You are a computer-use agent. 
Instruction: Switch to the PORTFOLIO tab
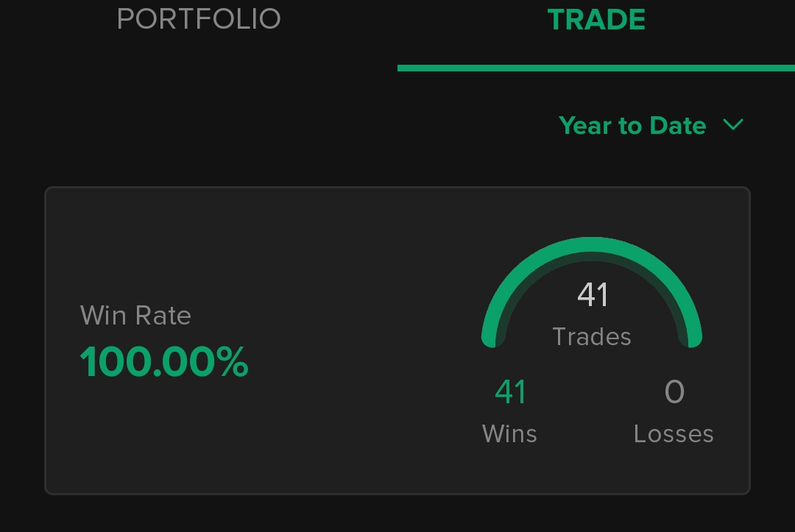click(x=198, y=19)
